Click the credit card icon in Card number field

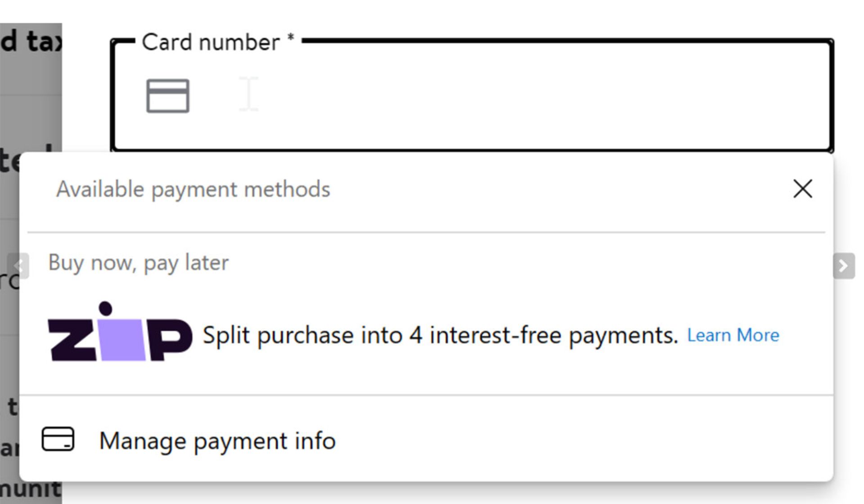[168, 96]
